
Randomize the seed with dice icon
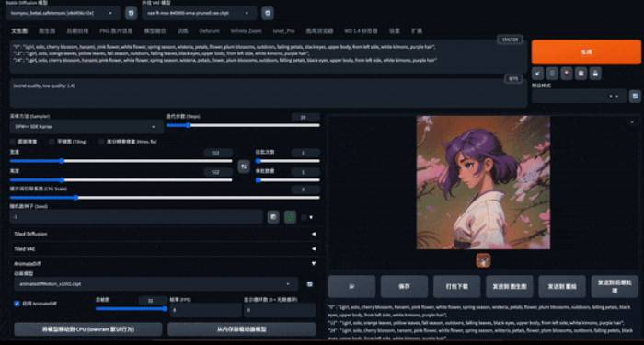[x=273, y=217]
